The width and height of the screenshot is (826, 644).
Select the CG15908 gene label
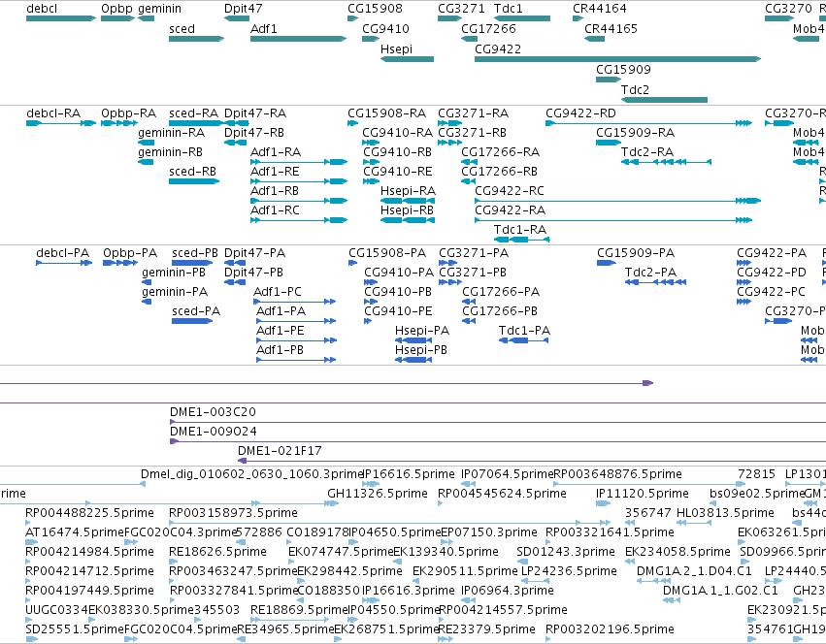375,9
